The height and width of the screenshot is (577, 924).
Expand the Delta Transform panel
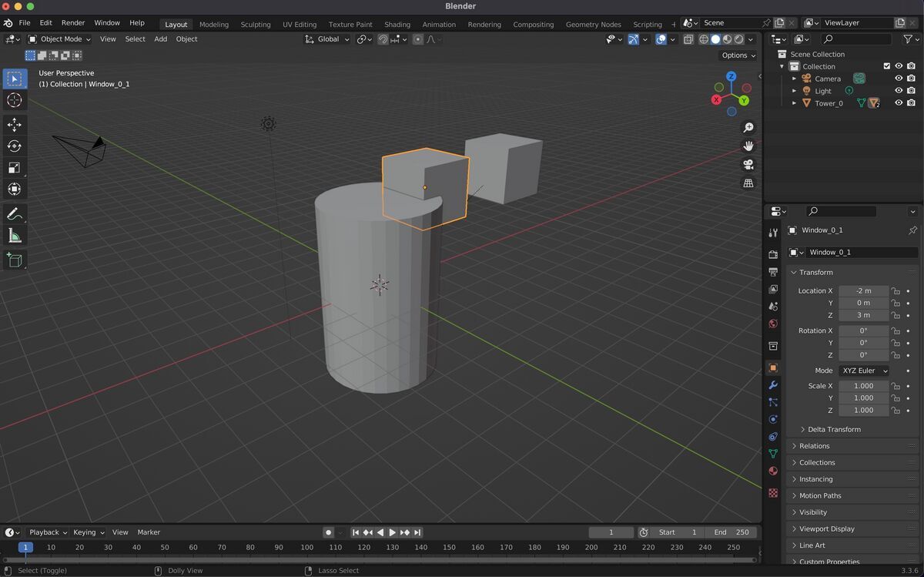click(833, 429)
